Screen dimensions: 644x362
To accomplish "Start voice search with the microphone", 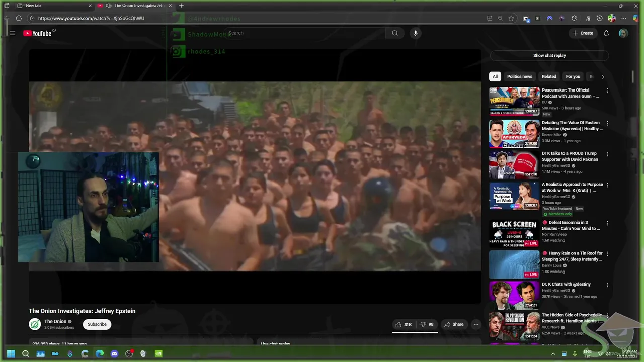I will [x=415, y=33].
